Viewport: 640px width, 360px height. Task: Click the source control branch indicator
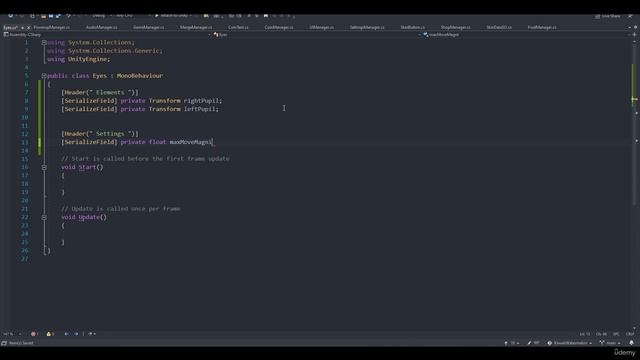pyautogui.click(x=610, y=343)
